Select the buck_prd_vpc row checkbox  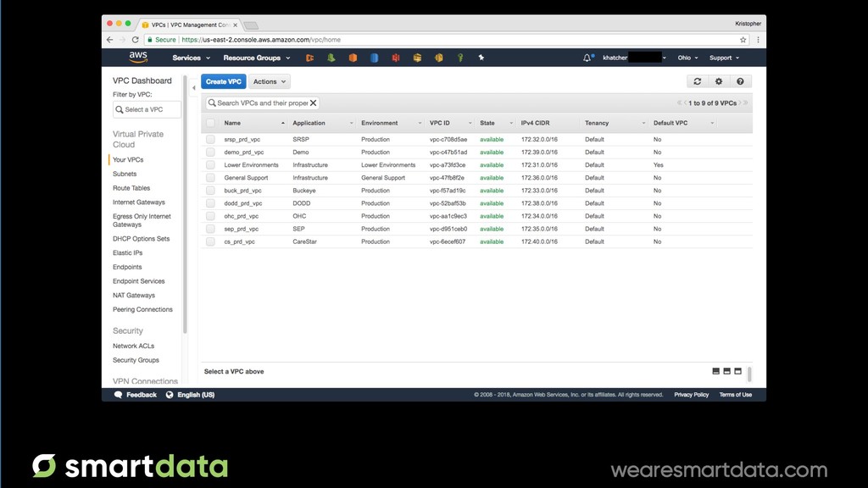click(210, 191)
